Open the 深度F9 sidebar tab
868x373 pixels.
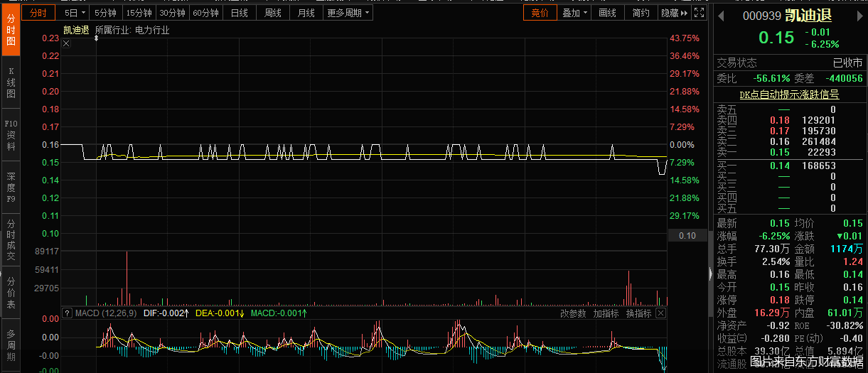[11, 188]
